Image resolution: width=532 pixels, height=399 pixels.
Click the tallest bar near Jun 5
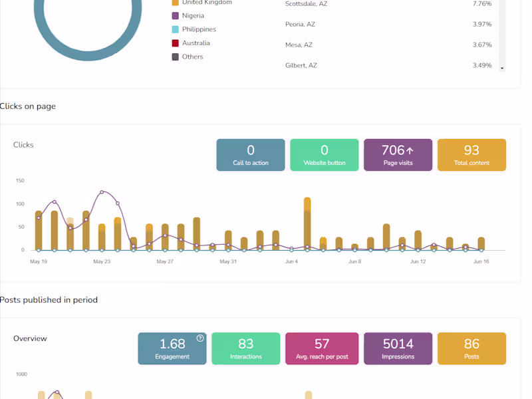(x=307, y=224)
